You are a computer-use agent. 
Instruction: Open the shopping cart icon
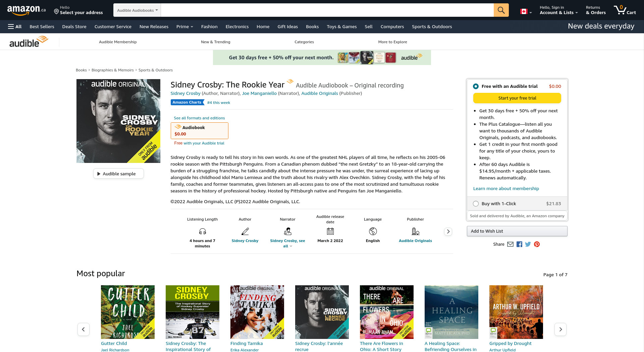625,10
